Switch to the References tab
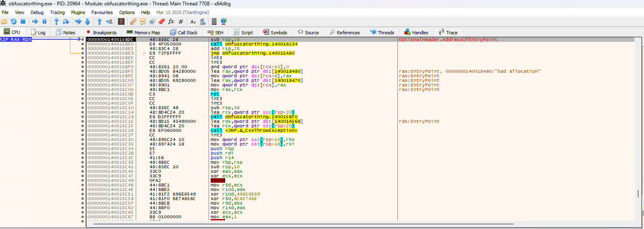 (x=345, y=32)
